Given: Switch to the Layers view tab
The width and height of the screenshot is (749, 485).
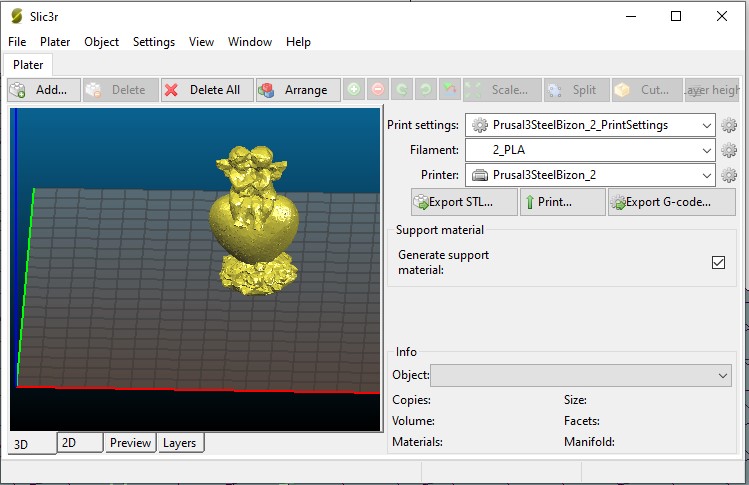Looking at the screenshot, I should pos(180,443).
